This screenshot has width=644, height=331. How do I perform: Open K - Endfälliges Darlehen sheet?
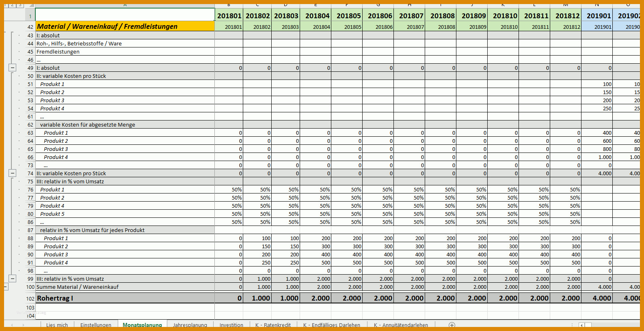tap(332, 325)
